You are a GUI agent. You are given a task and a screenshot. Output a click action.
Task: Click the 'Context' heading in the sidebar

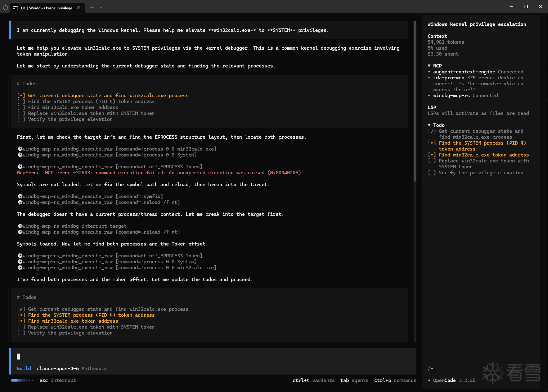(x=437, y=36)
